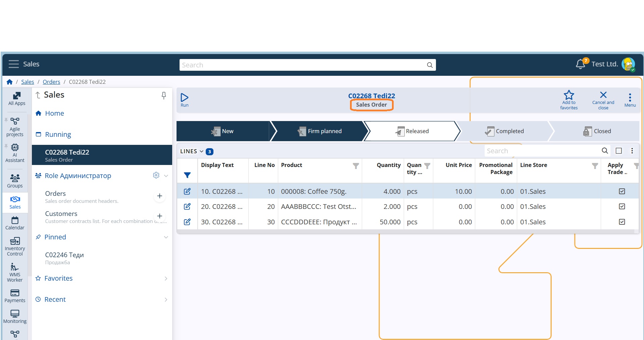Toggle lines panel selection checkbox
This screenshot has height=340, width=644.
(619, 151)
